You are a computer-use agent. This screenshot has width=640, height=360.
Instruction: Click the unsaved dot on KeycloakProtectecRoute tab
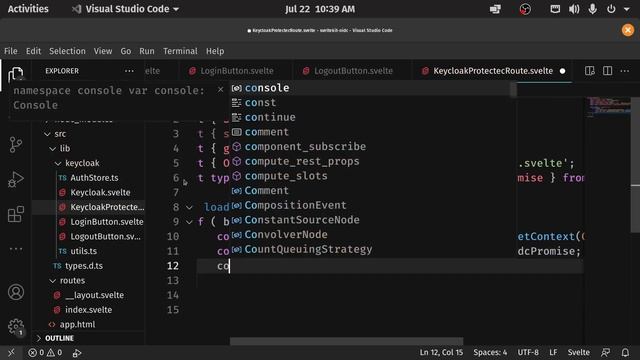point(562,71)
